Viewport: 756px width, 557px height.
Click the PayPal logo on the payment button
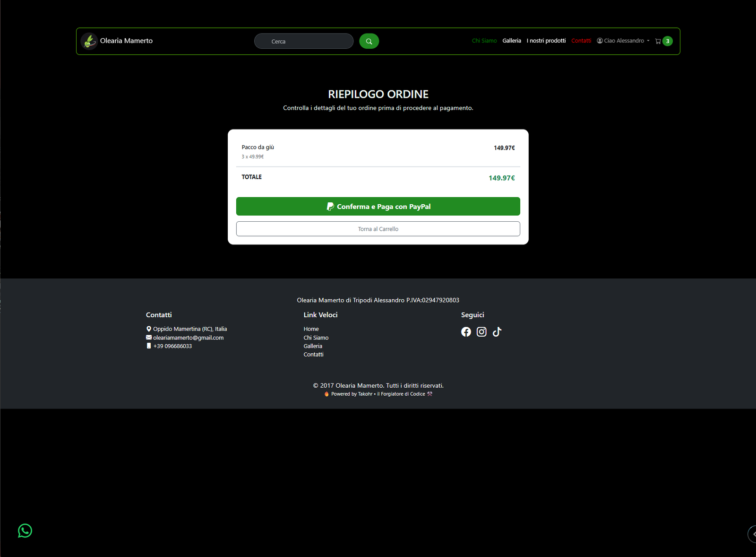point(331,206)
